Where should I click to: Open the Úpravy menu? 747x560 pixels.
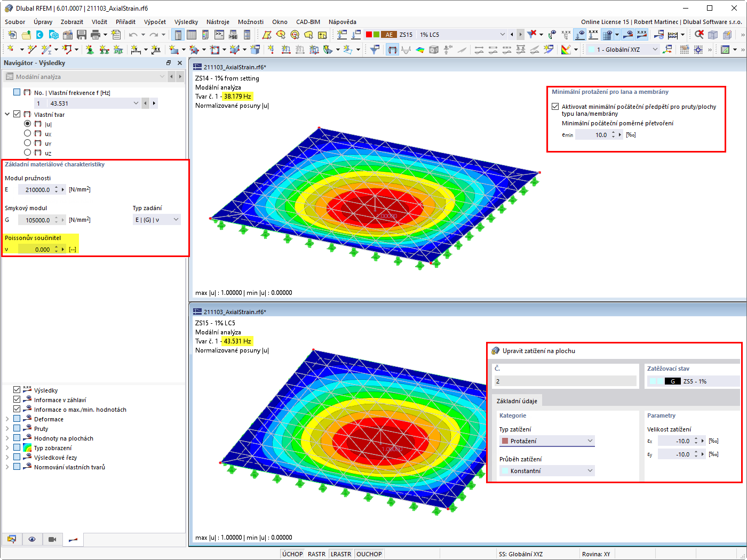[x=43, y=22]
